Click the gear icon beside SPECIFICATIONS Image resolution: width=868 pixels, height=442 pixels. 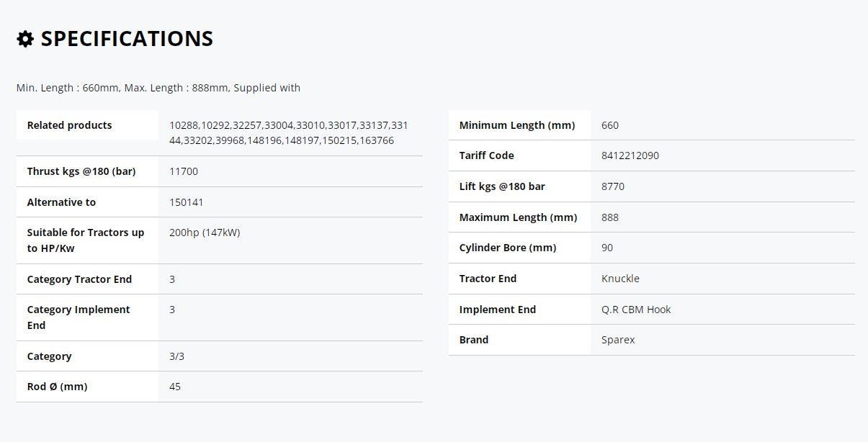click(25, 39)
